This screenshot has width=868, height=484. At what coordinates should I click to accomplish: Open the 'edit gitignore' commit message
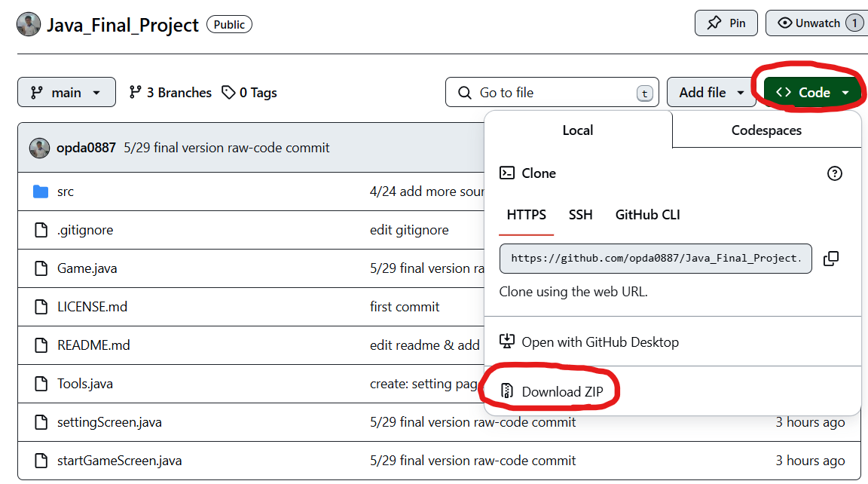[409, 230]
